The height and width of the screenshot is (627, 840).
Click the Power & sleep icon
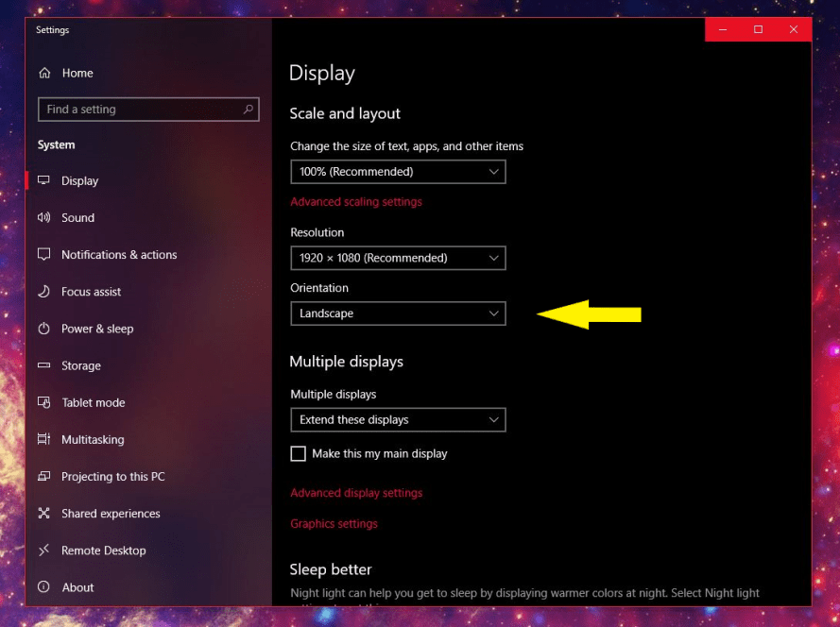[x=43, y=329]
